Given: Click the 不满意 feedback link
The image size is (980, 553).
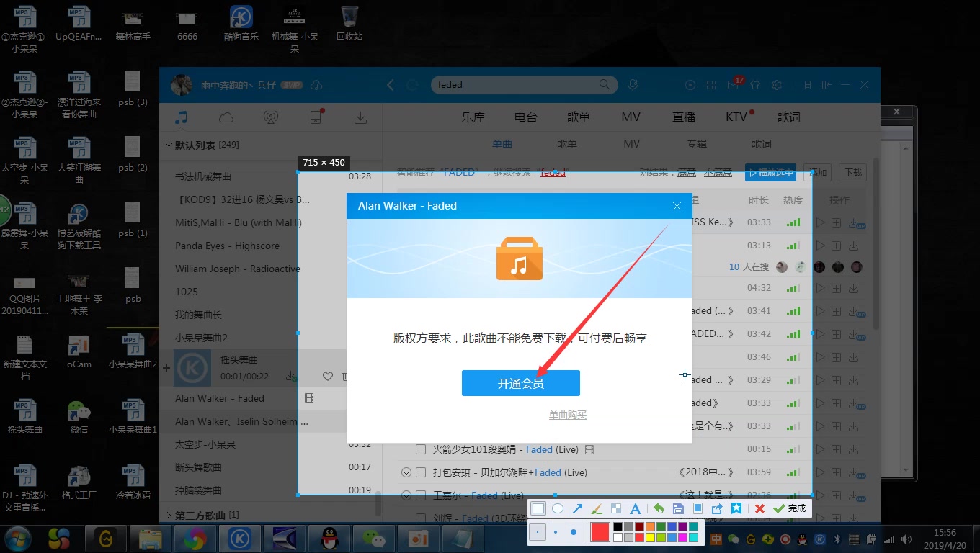Looking at the screenshot, I should click(718, 172).
